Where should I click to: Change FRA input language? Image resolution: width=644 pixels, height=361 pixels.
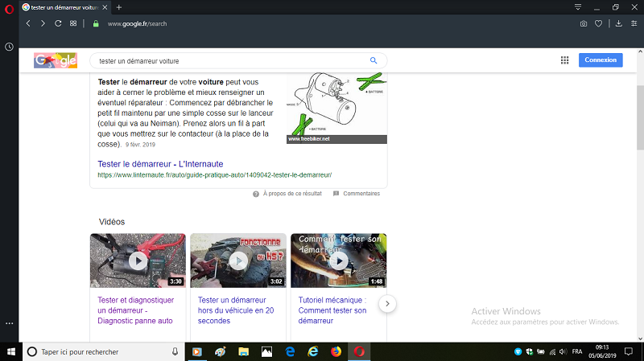coord(577,352)
